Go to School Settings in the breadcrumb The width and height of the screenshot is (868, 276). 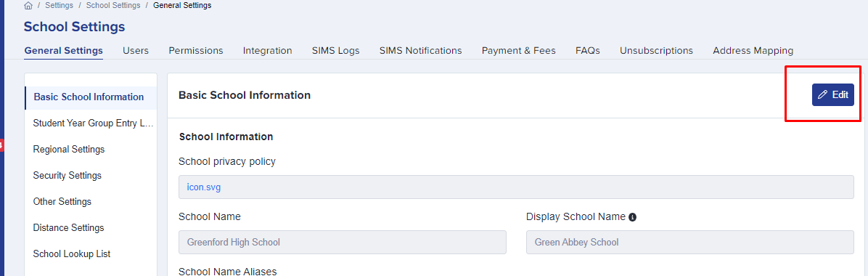pyautogui.click(x=112, y=6)
